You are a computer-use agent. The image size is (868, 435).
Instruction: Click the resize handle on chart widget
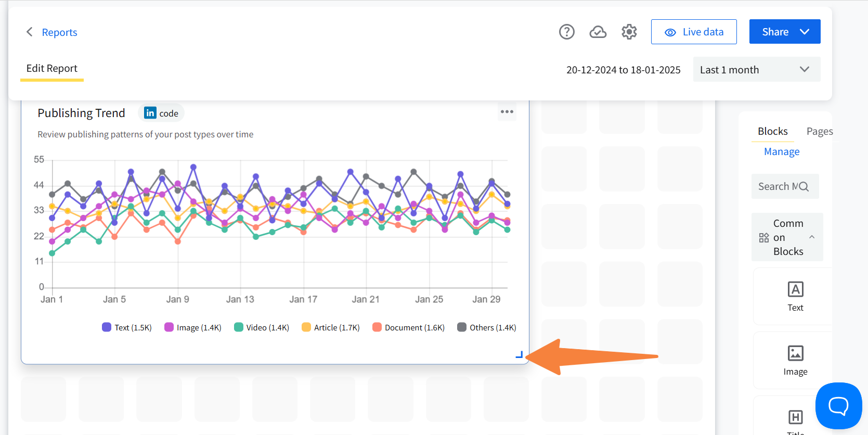coord(519,354)
